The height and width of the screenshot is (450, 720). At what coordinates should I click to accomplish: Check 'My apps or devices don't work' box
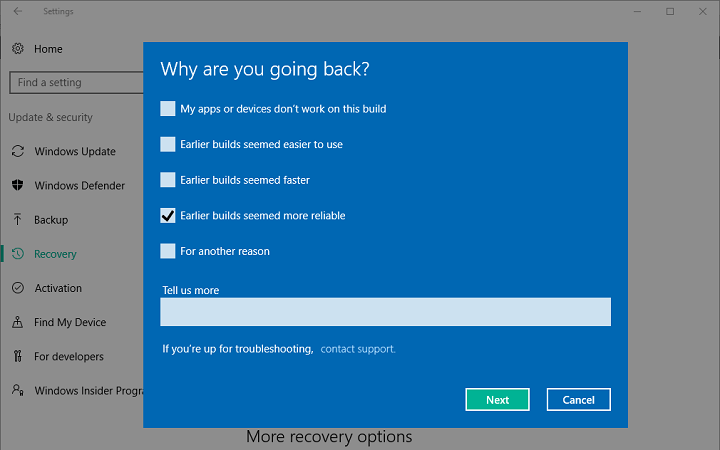point(168,109)
